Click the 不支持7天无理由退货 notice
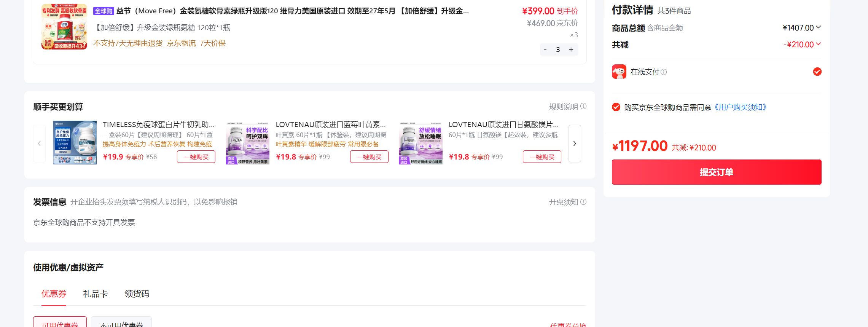868x327 pixels. click(x=128, y=43)
